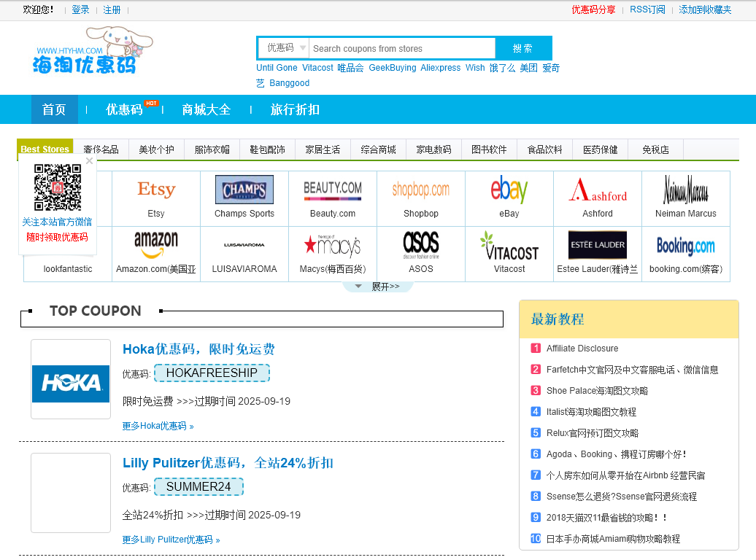Image resolution: width=756 pixels, height=560 pixels.
Task: Switch to the 奢侈名品 tab
Action: click(101, 149)
